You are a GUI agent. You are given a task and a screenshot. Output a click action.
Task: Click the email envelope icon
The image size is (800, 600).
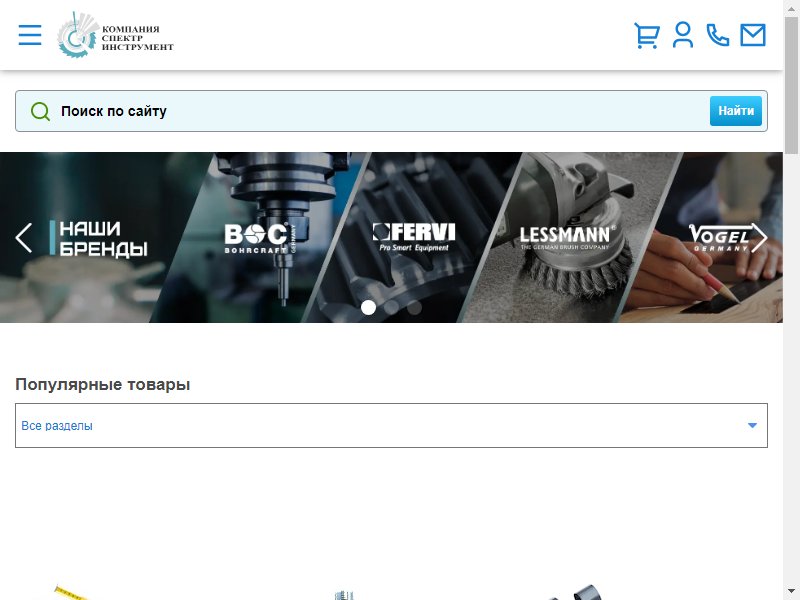[x=753, y=35]
